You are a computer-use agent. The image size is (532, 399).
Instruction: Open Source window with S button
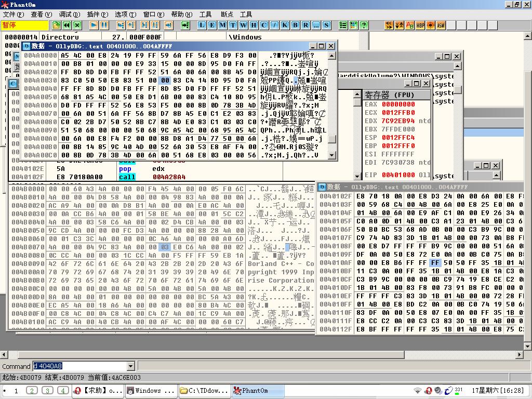(326, 25)
